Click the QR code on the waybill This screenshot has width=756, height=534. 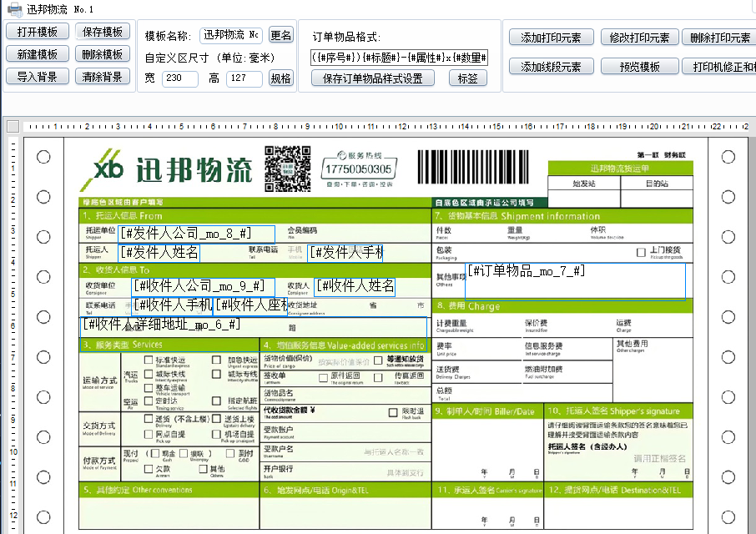(x=288, y=168)
